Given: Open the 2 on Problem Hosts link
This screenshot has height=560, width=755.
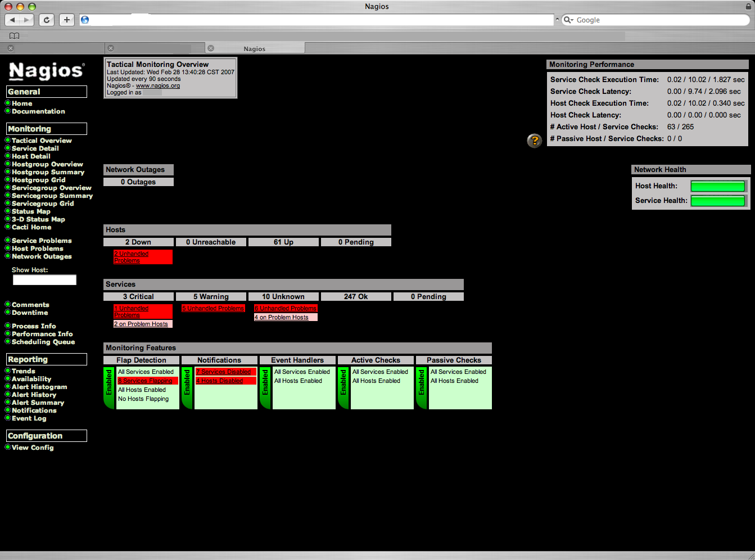Looking at the screenshot, I should (x=141, y=324).
